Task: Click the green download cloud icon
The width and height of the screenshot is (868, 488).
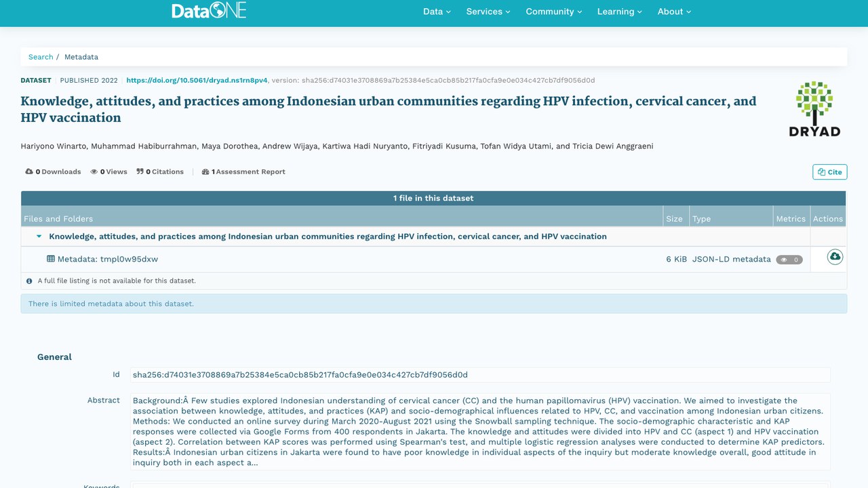Action: click(835, 257)
